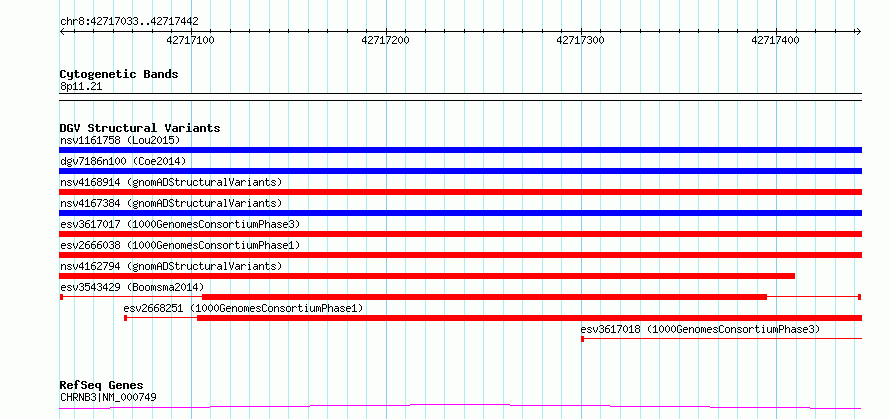Select the 8p11.21 cytogenetic band label
890x419 pixels.
(x=81, y=87)
